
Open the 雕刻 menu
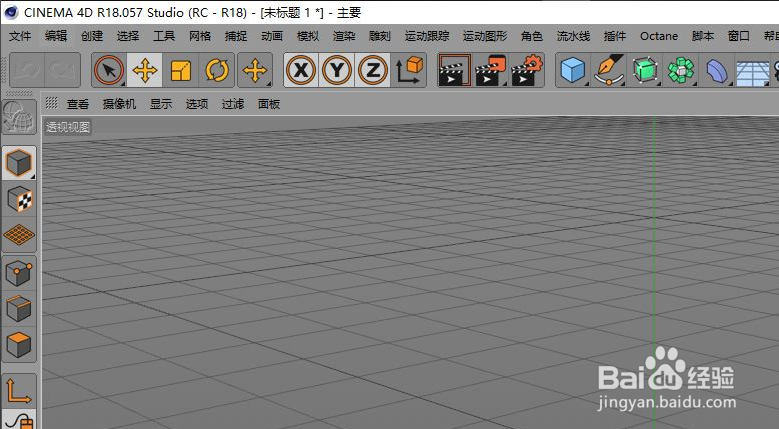point(380,36)
